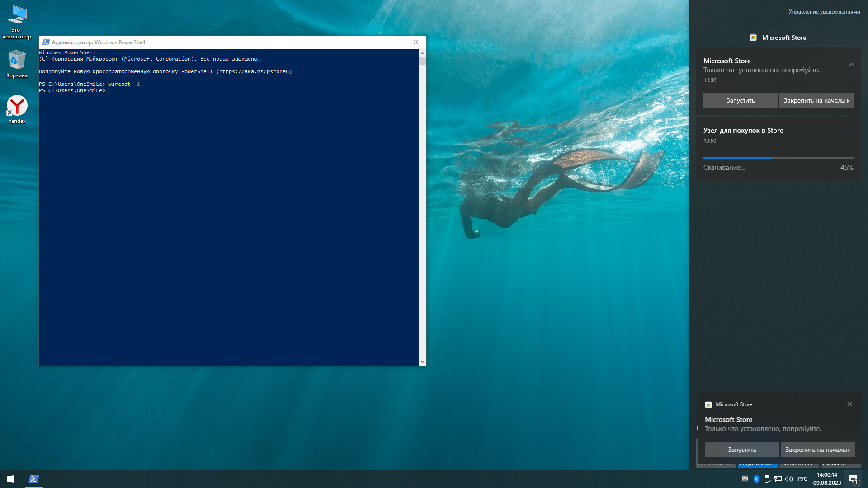Viewport: 868px width, 488px height.
Task: Click Запустить in the notification center
Action: click(x=740, y=100)
